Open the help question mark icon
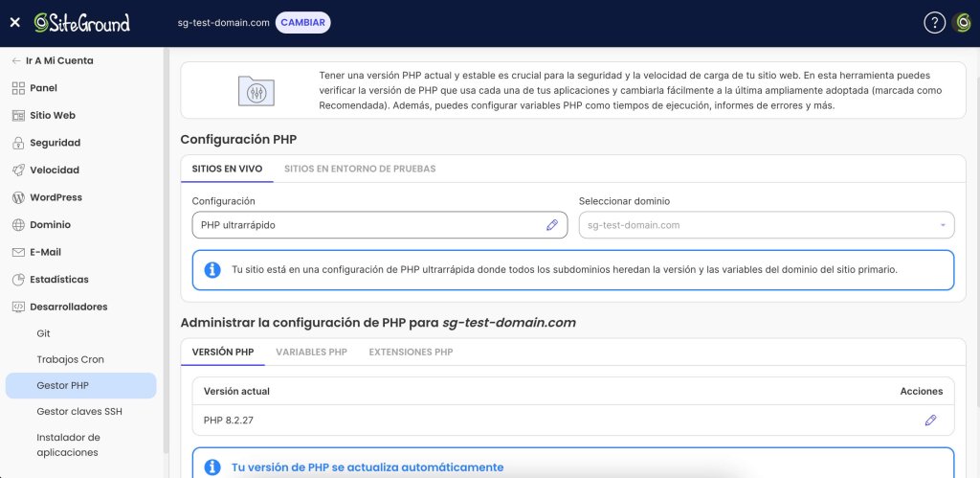The image size is (980, 478). (934, 23)
